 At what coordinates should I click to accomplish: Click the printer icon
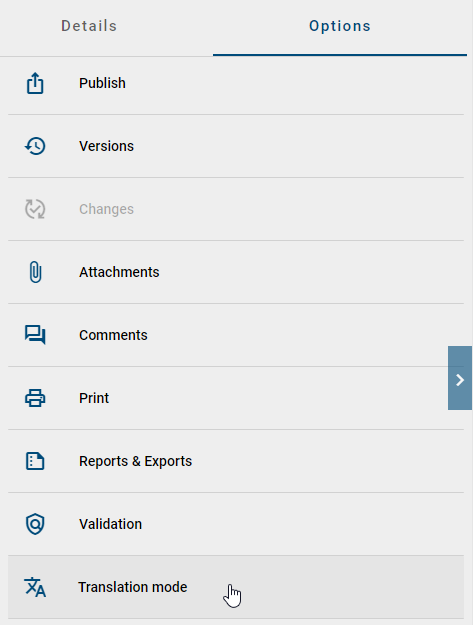coord(35,398)
